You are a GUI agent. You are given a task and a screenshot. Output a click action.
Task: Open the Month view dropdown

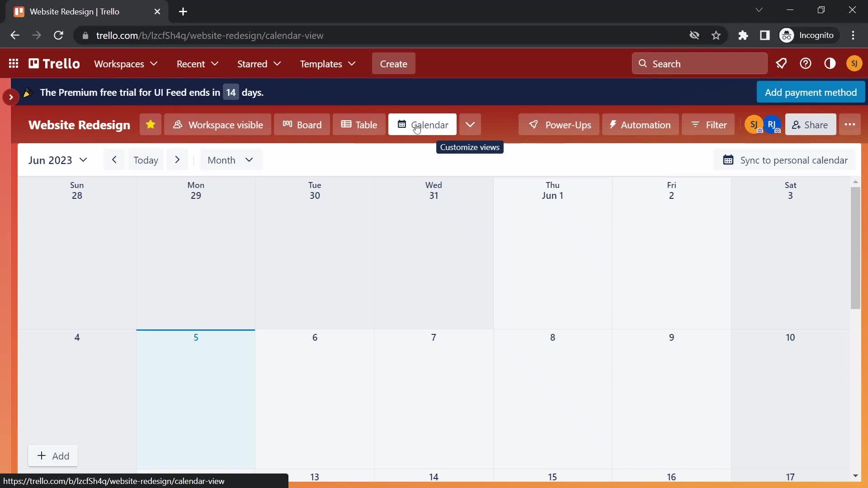click(230, 160)
